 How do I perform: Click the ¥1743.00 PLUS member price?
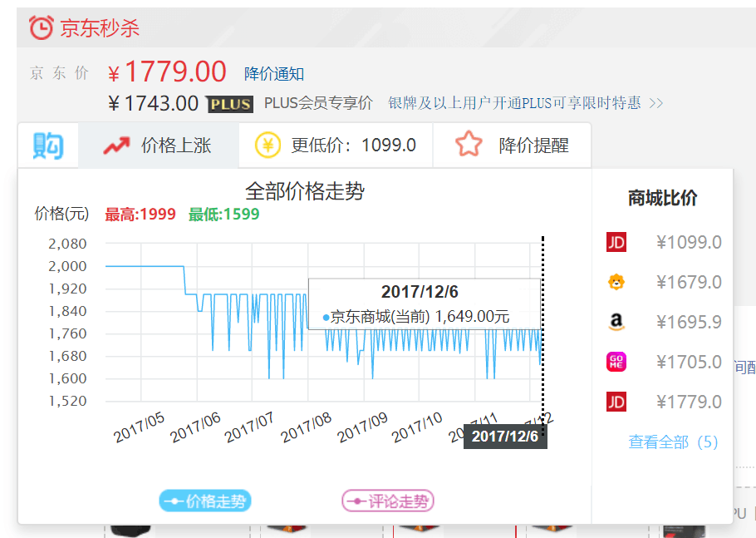tap(153, 104)
